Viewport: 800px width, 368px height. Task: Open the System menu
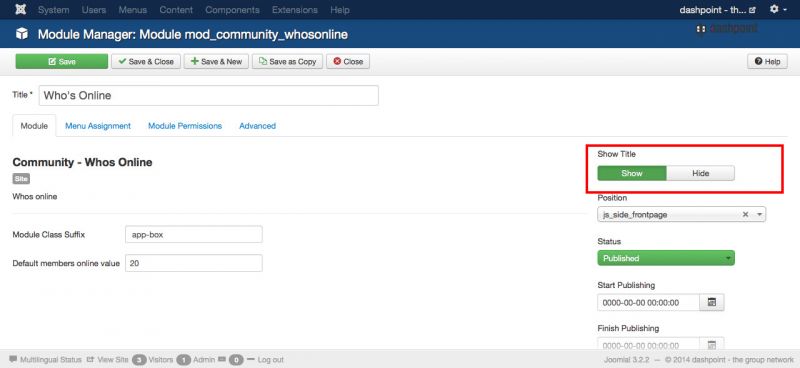54,10
